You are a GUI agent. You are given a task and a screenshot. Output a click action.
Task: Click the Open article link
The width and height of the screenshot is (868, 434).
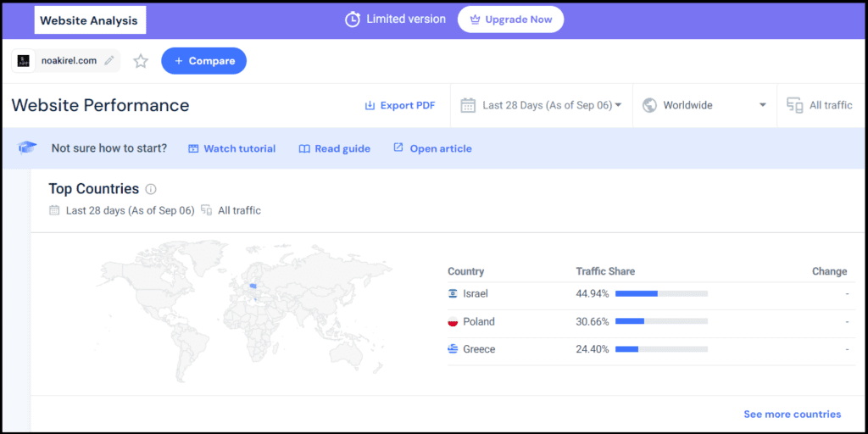(x=432, y=148)
